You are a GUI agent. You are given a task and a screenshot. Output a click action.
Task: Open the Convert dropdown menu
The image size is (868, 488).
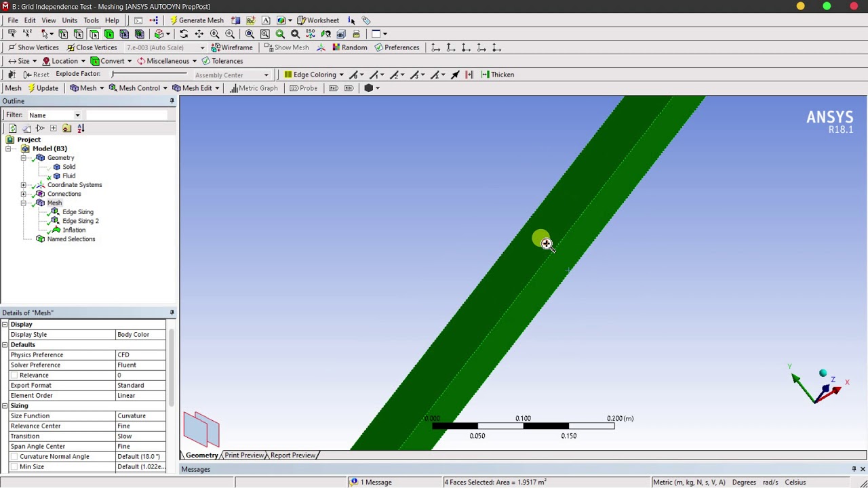[111, 61]
